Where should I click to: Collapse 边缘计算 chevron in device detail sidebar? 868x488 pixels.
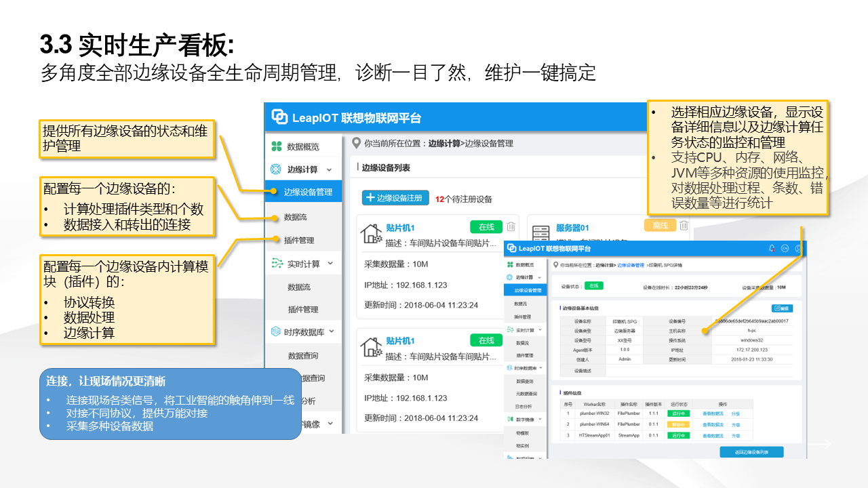pyautogui.click(x=540, y=277)
